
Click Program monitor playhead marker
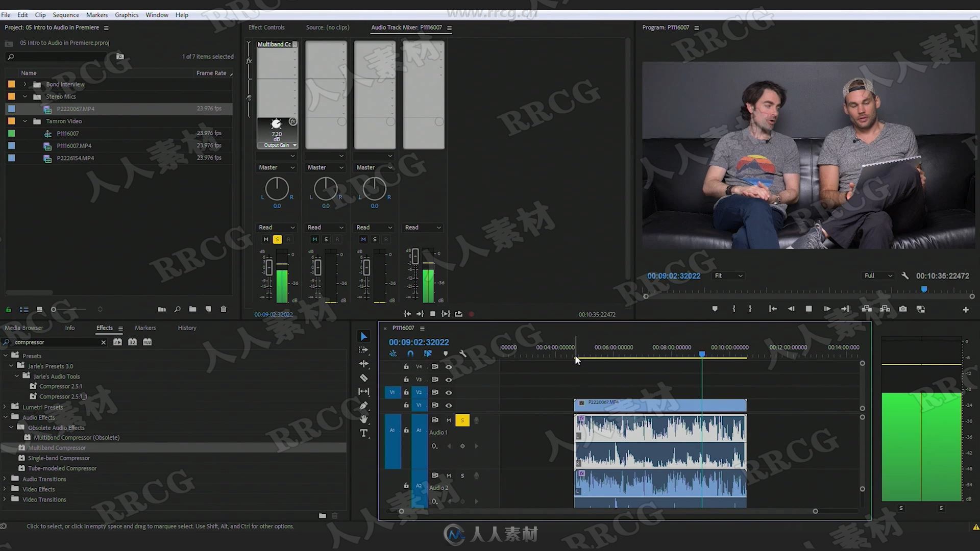(924, 290)
